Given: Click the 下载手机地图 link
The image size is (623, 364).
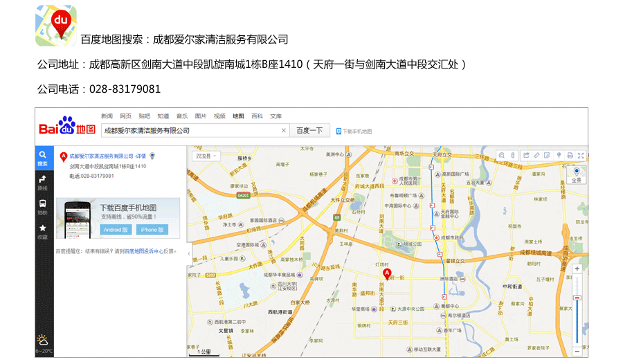Looking at the screenshot, I should 357,131.
